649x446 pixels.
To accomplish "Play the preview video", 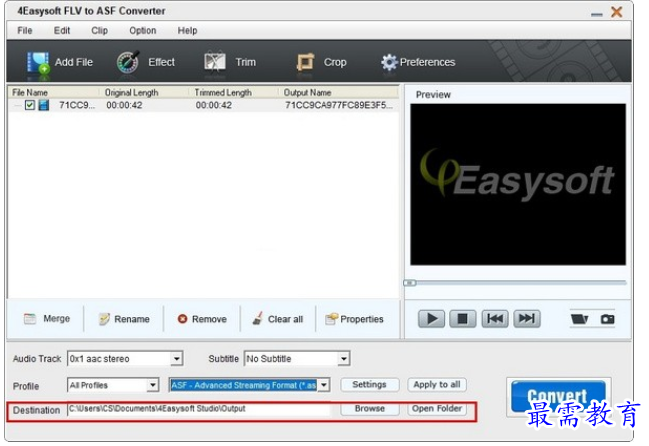I will click(x=431, y=319).
